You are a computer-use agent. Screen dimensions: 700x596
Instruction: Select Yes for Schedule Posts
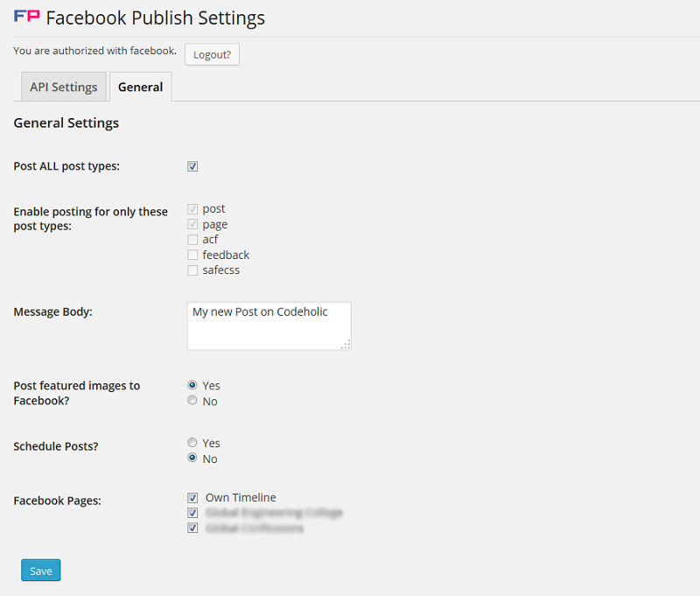click(x=192, y=443)
